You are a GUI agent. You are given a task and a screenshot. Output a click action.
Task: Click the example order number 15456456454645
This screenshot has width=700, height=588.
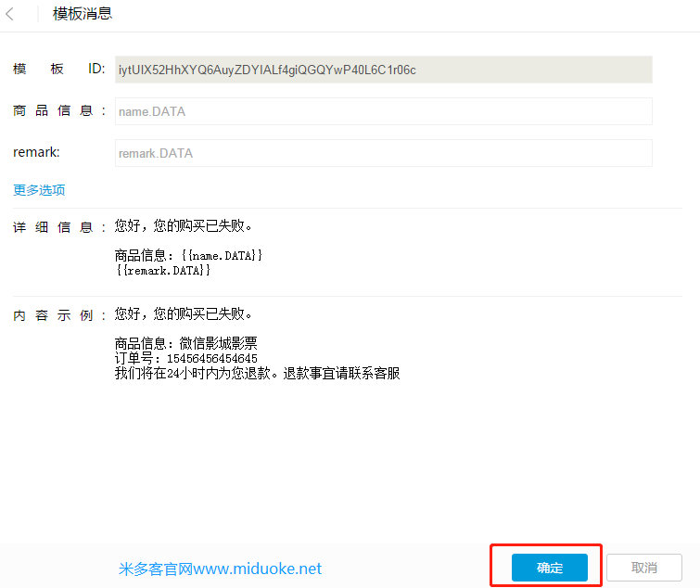pyautogui.click(x=185, y=358)
